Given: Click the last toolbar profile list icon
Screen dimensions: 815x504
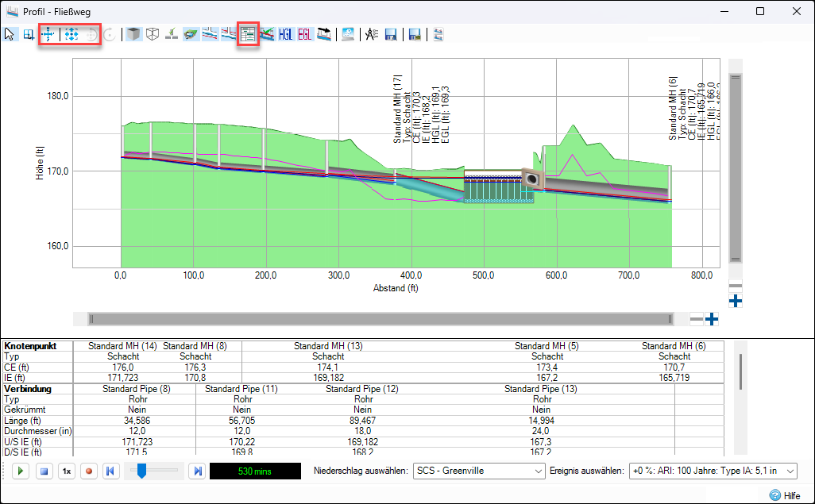Looking at the screenshot, I should click(x=438, y=35).
